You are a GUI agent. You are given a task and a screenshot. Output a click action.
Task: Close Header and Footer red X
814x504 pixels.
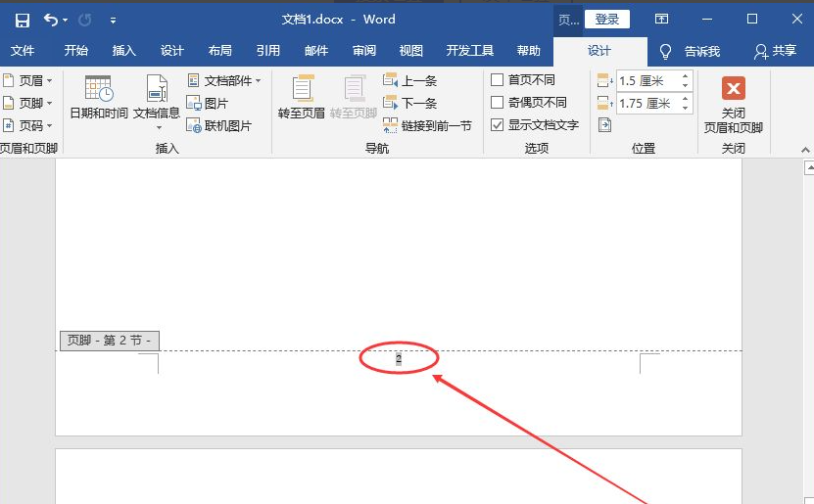pyautogui.click(x=733, y=89)
